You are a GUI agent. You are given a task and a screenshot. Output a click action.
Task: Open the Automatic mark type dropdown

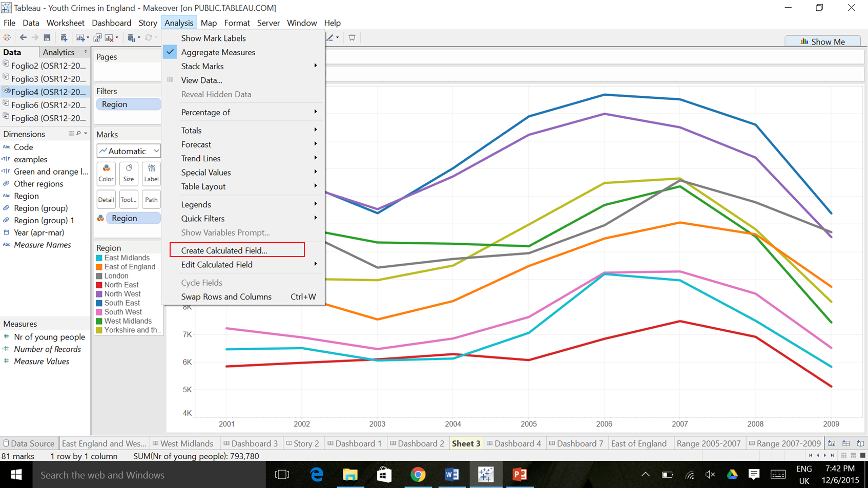[x=129, y=151]
